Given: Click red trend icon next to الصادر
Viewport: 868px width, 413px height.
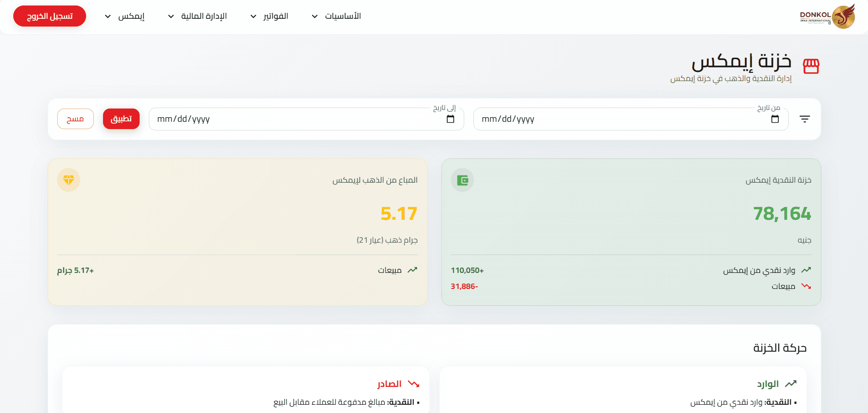Looking at the screenshot, I should (413, 384).
